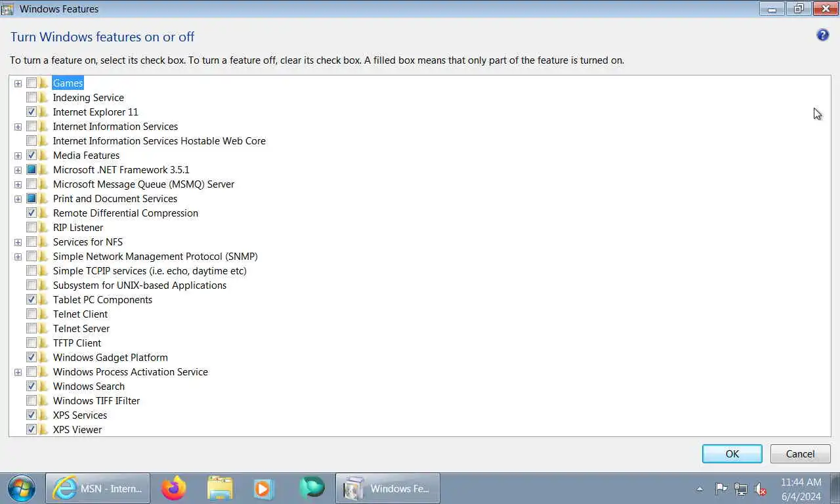Toggle the Telnet Server checkbox

point(31,329)
